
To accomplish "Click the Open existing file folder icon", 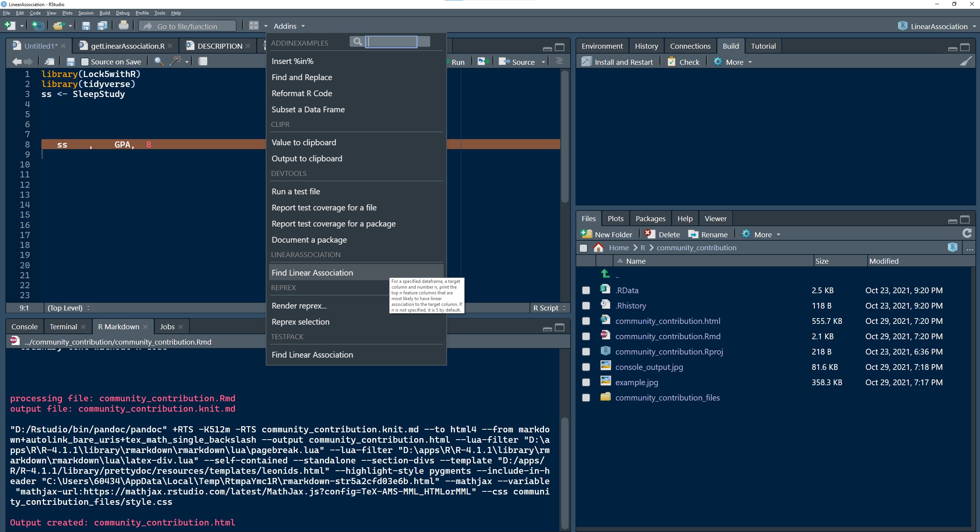I will click(59, 26).
